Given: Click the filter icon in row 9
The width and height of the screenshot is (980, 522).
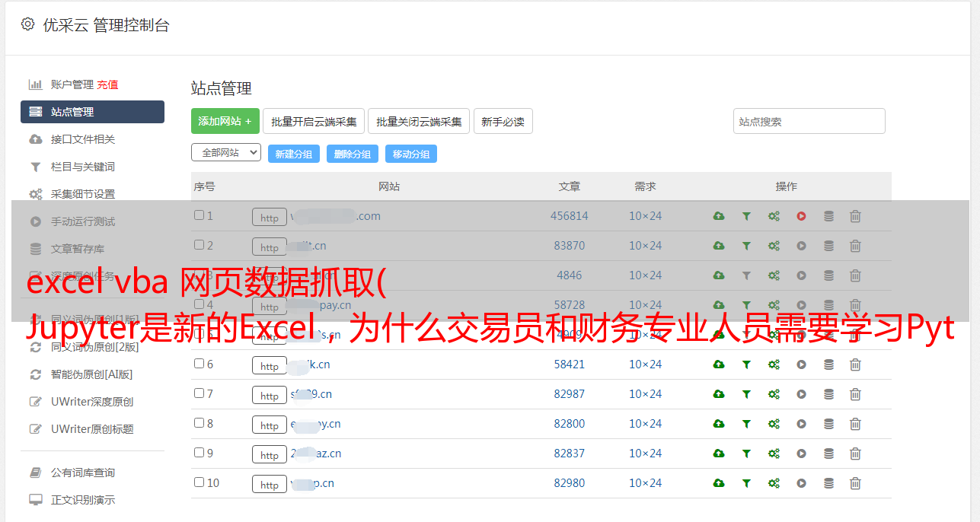Looking at the screenshot, I should 746,454.
